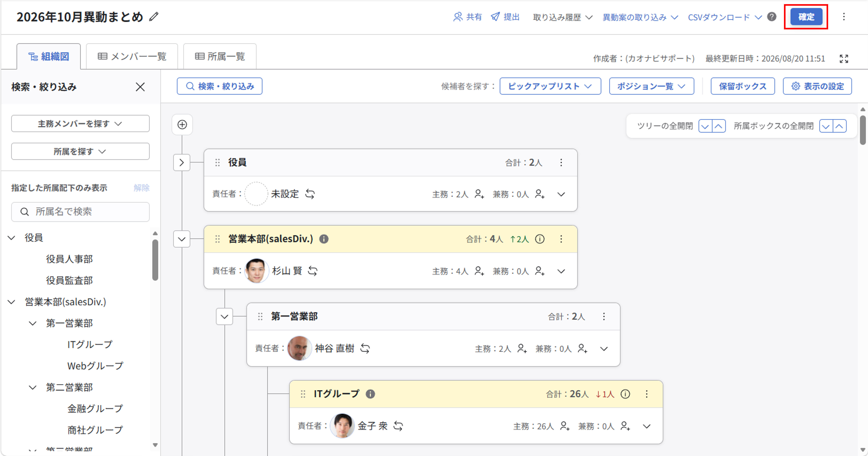Open the CSVダウンロード menu

(x=725, y=17)
